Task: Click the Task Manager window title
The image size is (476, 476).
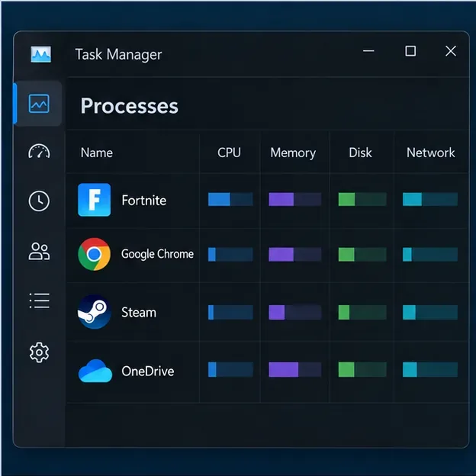Action: coord(118,55)
